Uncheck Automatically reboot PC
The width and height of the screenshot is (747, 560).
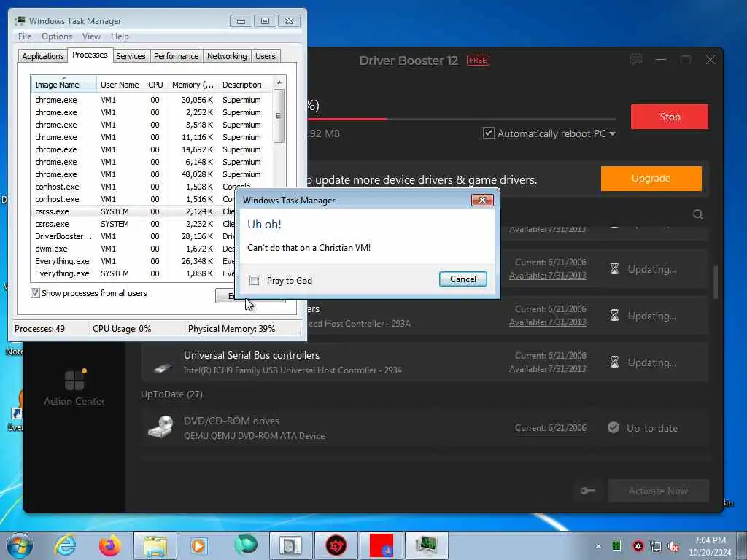point(488,133)
